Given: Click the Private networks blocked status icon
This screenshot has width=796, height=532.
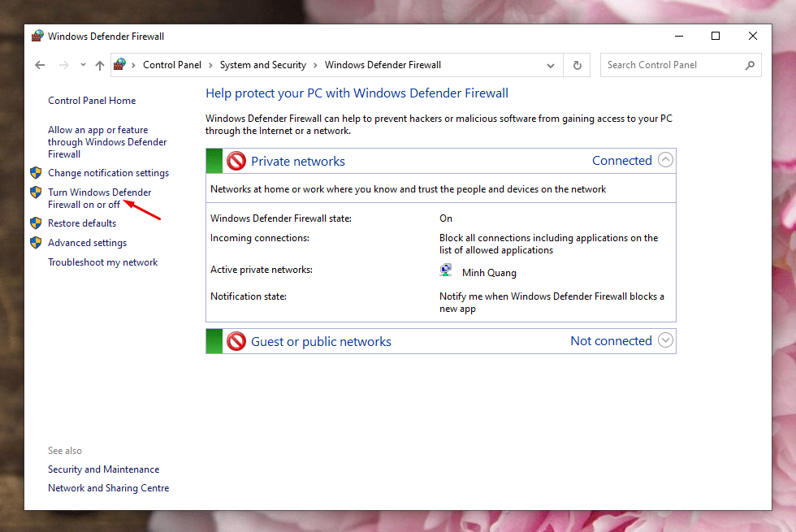Looking at the screenshot, I should coord(236,161).
